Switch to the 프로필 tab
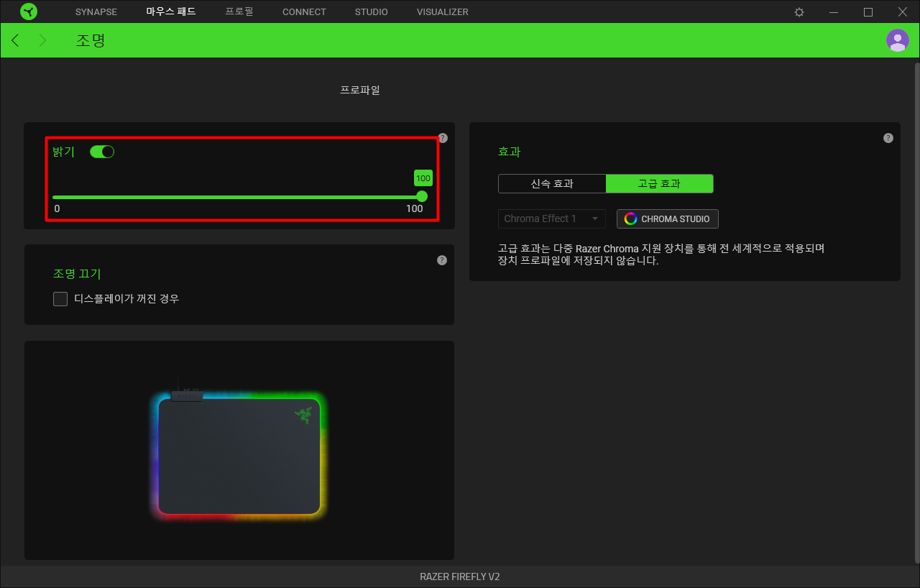This screenshot has width=920, height=588. (x=239, y=12)
